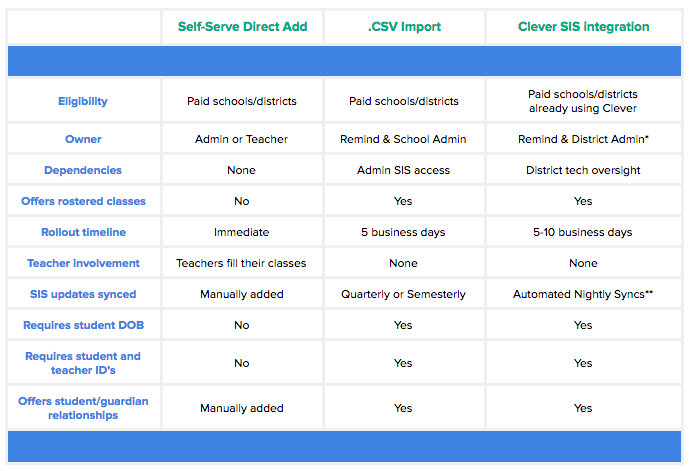Click Clever 'Yes' for student/teacher ID's
The width and height of the screenshot is (690, 471).
coord(583,363)
